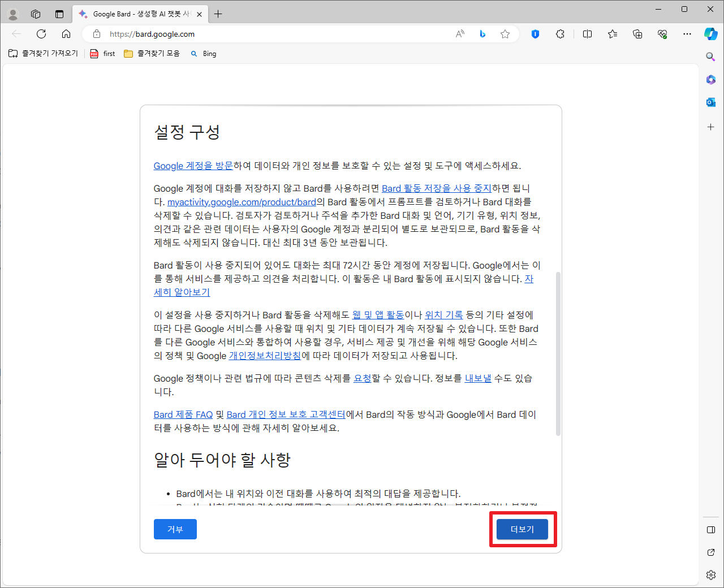Open the tab actions menu icon

pyautogui.click(x=59, y=14)
